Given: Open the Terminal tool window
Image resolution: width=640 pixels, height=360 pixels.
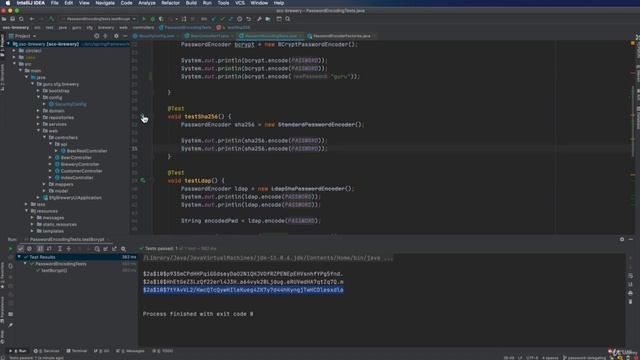Looking at the screenshot, I should (77, 351).
